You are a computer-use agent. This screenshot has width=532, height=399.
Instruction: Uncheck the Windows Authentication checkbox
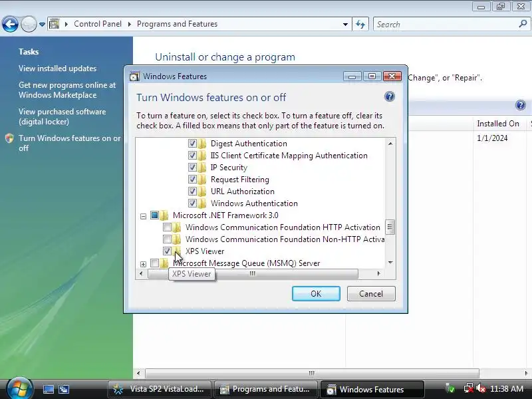192,203
